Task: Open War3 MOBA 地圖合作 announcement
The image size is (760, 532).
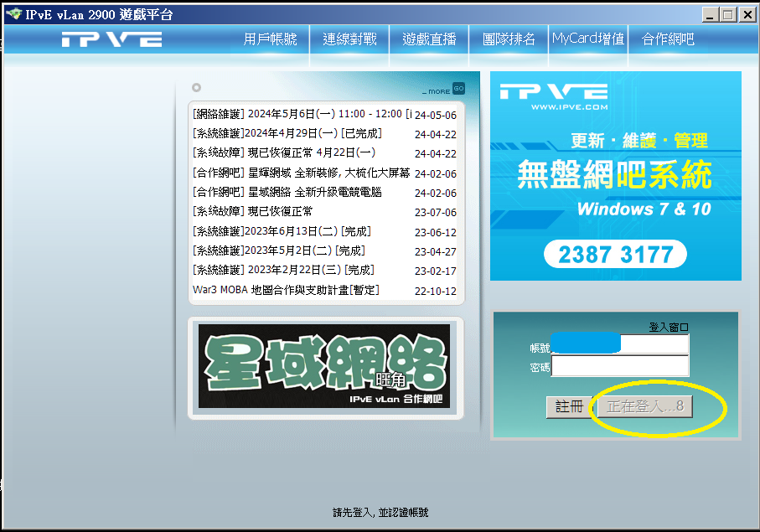Action: (x=286, y=290)
